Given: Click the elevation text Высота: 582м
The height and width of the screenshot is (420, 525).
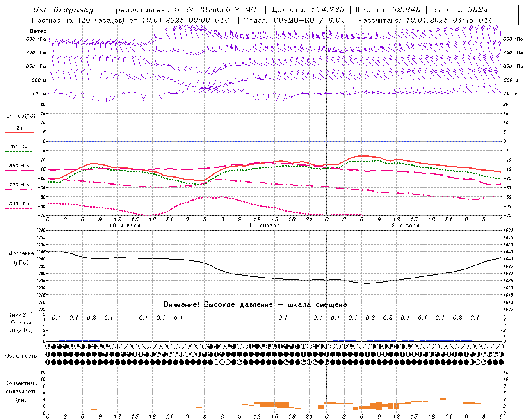Looking at the screenshot, I should (460, 10).
